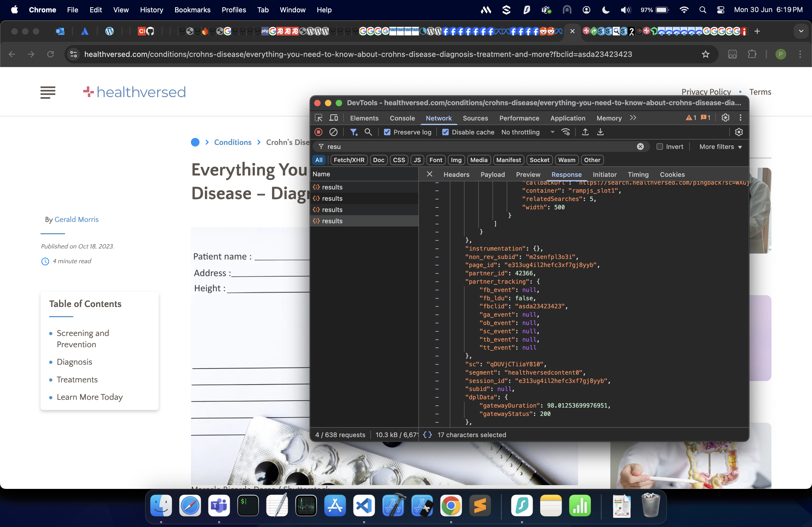Uncheck the Disable cache checkbox
Image resolution: width=812 pixels, height=527 pixels.
coord(445,132)
